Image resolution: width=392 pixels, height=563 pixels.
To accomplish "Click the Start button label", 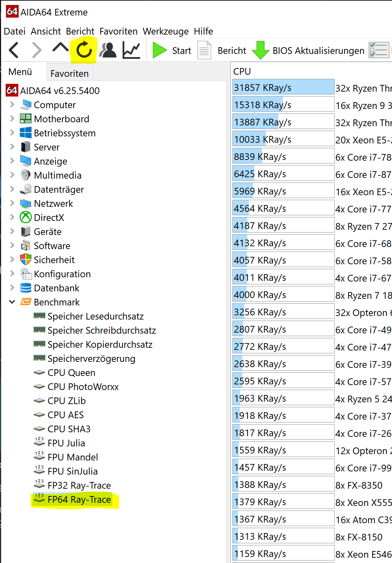I will (x=182, y=51).
